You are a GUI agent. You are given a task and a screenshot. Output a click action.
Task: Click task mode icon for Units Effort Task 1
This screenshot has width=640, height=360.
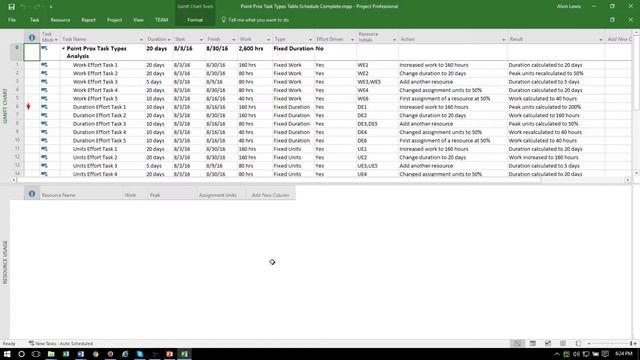(x=44, y=149)
